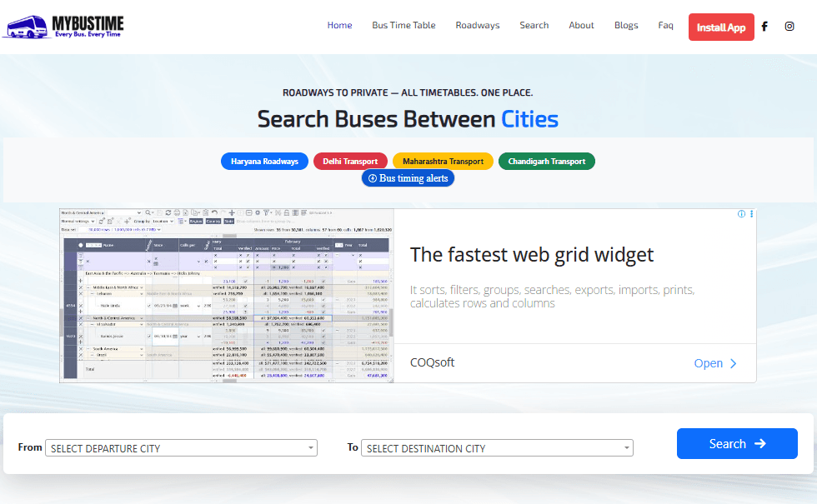
Task: Open the Instagram page icon
Action: pos(789,26)
